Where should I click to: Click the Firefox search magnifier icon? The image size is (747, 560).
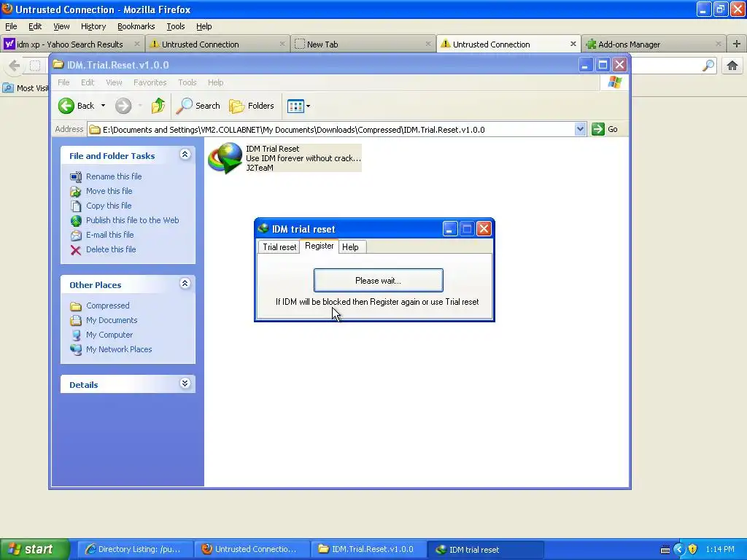point(708,65)
